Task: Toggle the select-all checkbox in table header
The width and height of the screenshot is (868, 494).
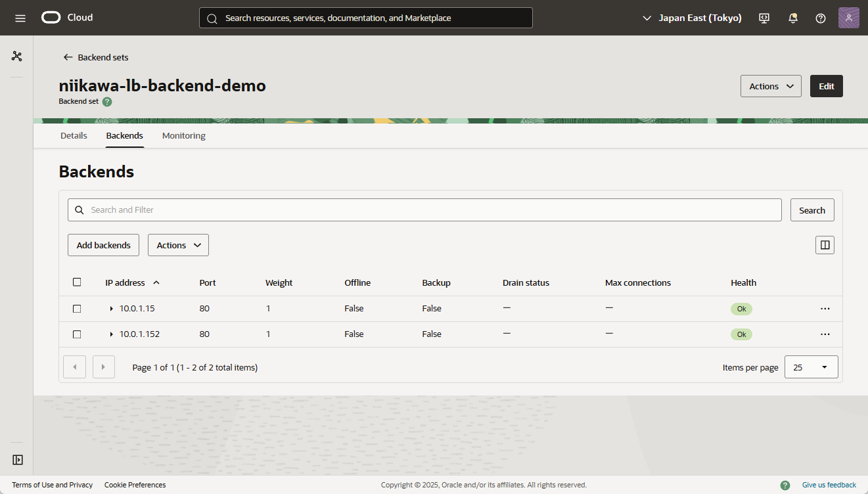Action: click(77, 282)
